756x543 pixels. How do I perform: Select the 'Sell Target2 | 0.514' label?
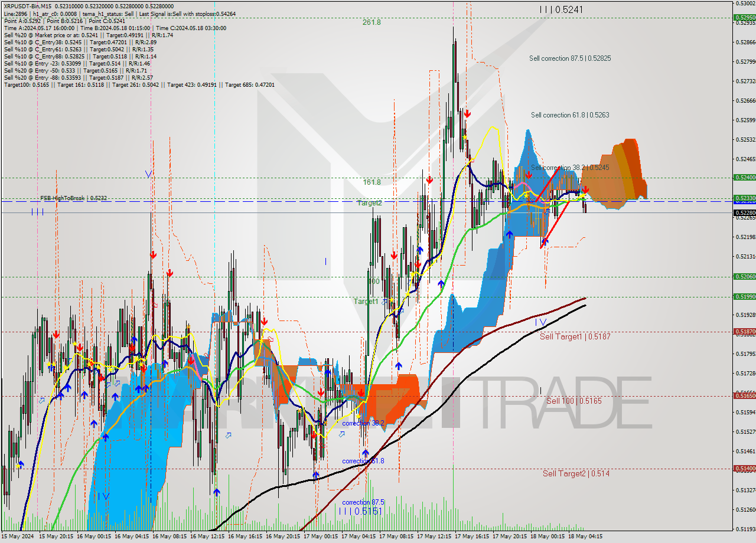576,473
